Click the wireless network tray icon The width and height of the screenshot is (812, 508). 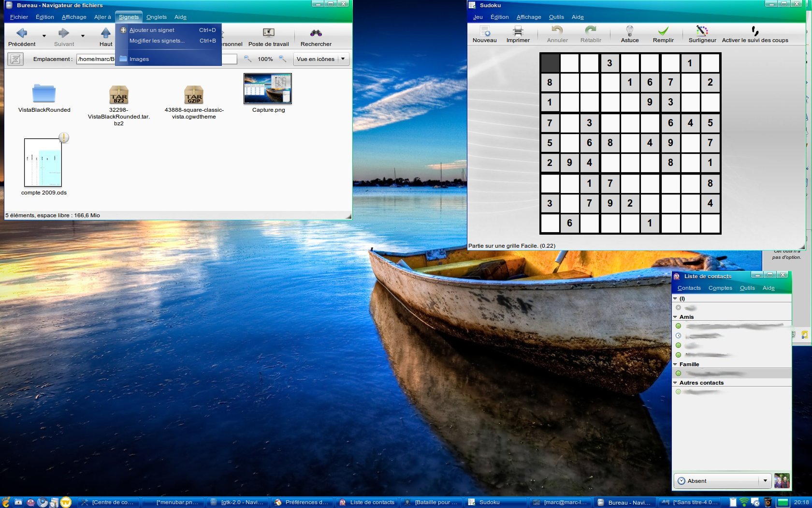(744, 502)
